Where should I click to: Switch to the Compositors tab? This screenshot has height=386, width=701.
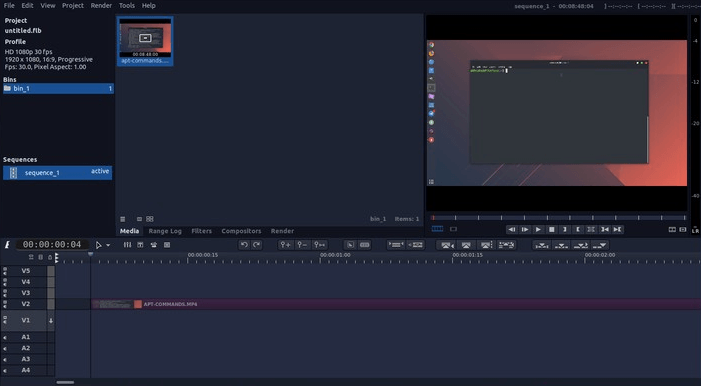tap(241, 231)
